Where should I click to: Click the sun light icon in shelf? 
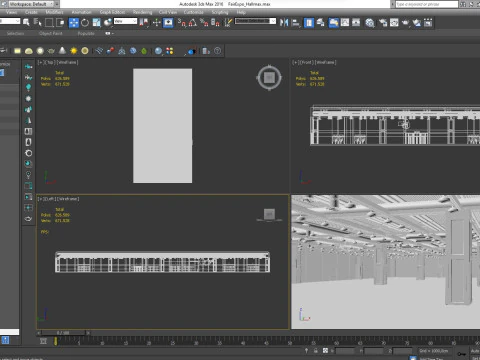tap(74, 51)
